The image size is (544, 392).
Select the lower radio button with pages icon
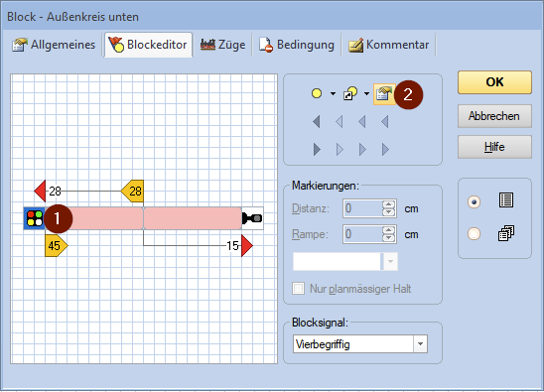point(474,233)
